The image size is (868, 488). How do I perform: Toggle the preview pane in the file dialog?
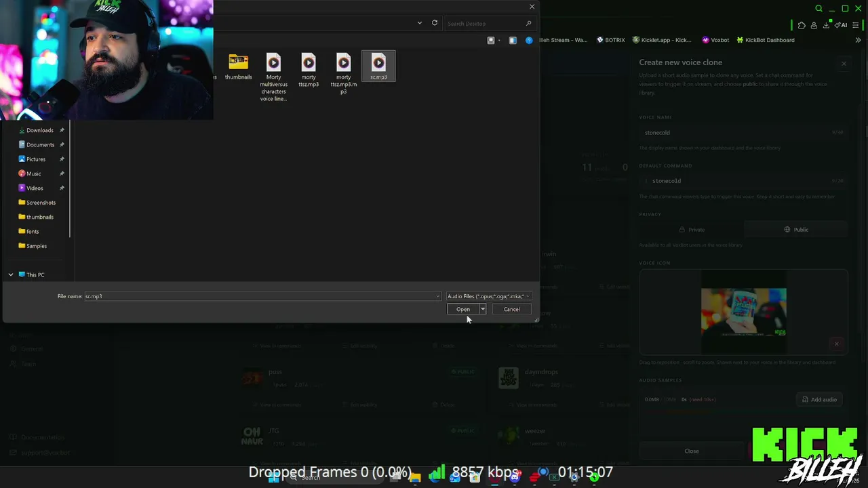tap(513, 41)
